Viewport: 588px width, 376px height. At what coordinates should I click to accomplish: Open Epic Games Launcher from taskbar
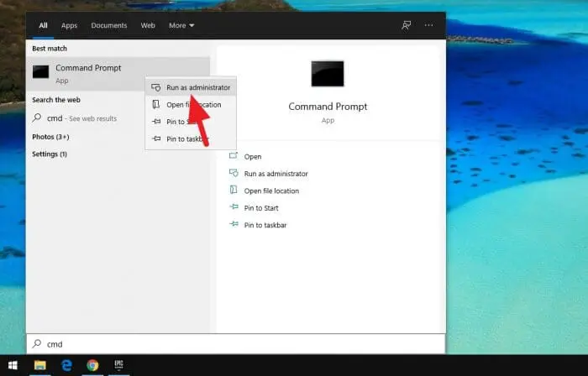pos(119,365)
